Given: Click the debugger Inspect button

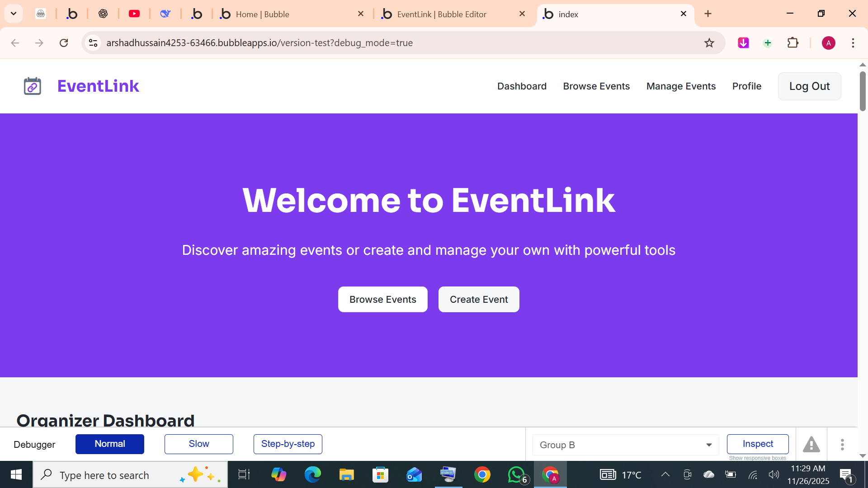Looking at the screenshot, I should 758,444.
